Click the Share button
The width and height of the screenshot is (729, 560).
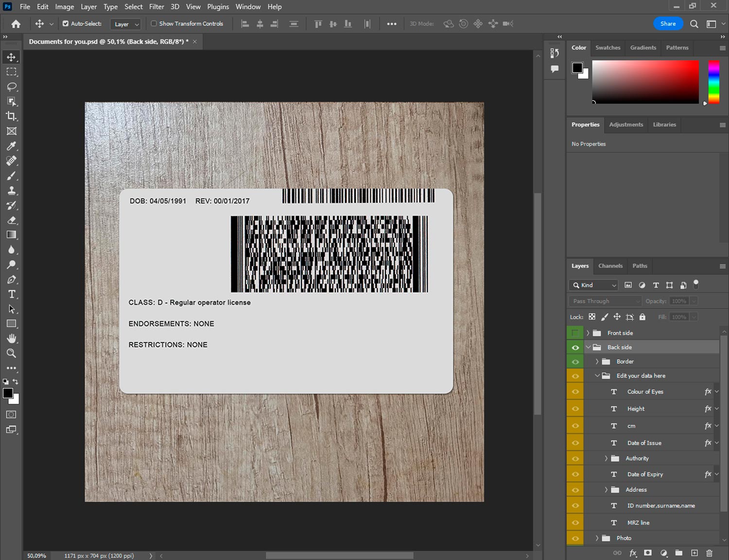click(668, 24)
